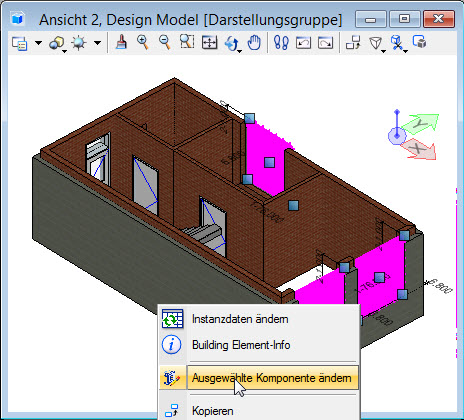
Task: Click the Update View paintbrush icon
Action: 121,43
